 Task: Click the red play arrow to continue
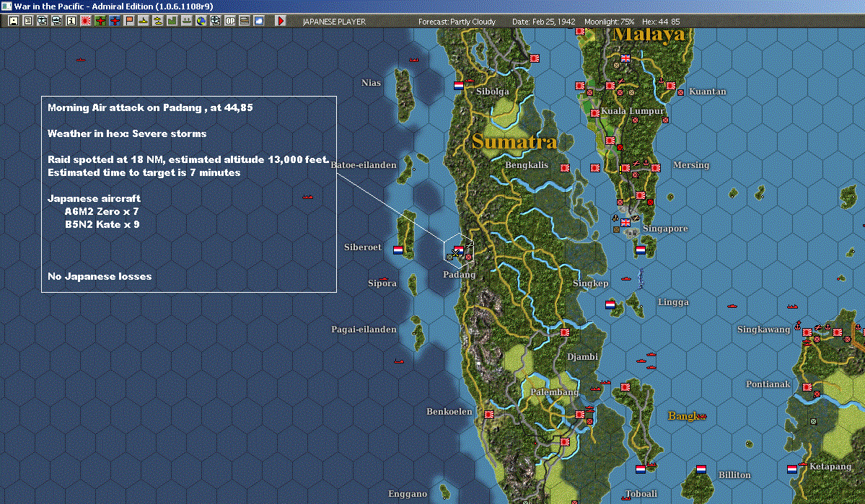280,21
